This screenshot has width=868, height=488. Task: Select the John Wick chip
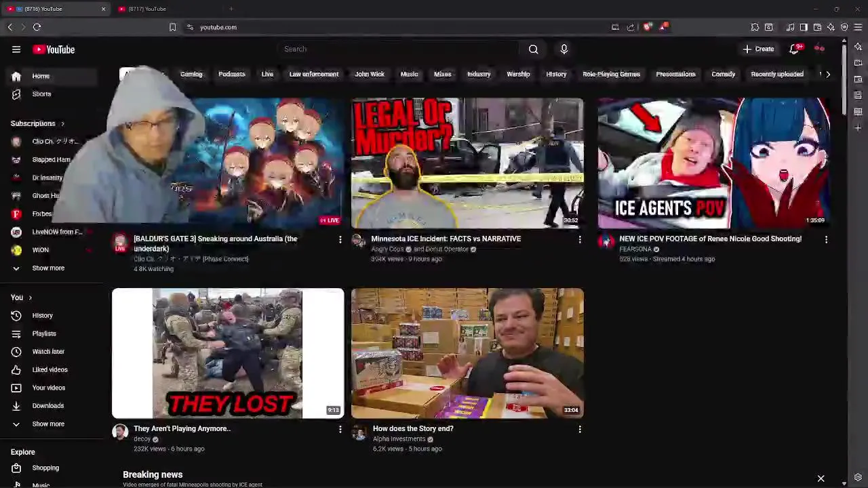tap(370, 74)
